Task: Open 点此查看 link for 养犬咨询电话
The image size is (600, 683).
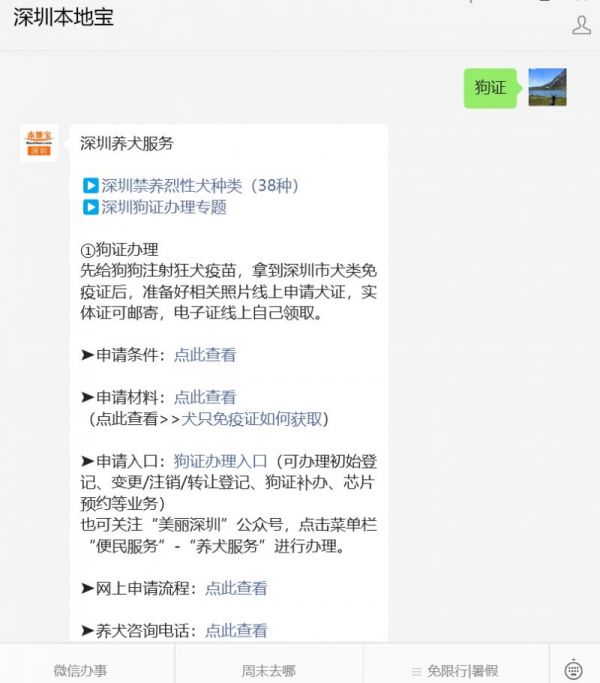Action: [x=236, y=630]
